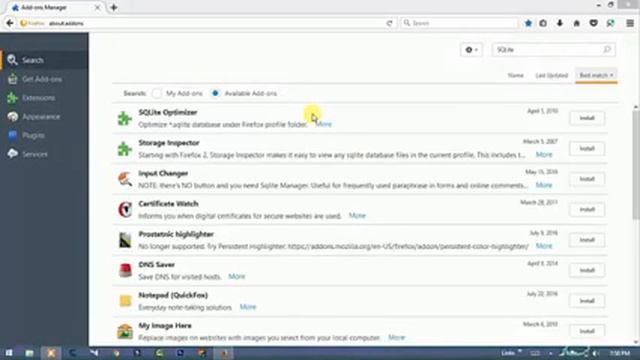
Task: Open the clipboard list icon in the browser toolbar
Action: (x=543, y=23)
